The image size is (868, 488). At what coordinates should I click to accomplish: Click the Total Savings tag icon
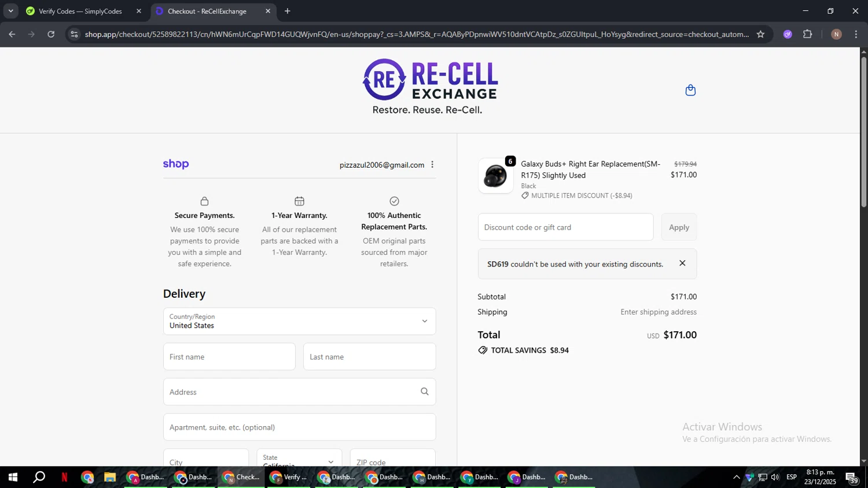pos(483,350)
